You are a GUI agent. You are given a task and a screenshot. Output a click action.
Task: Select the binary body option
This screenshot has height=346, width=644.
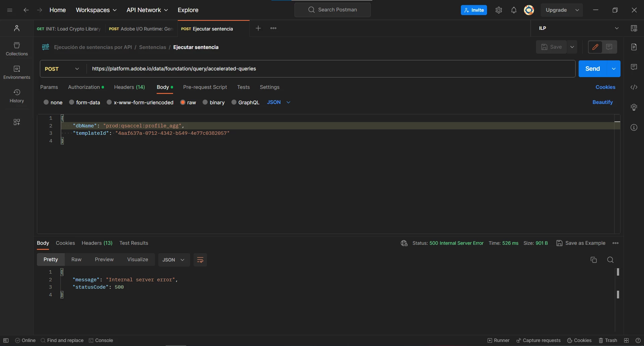pos(214,102)
